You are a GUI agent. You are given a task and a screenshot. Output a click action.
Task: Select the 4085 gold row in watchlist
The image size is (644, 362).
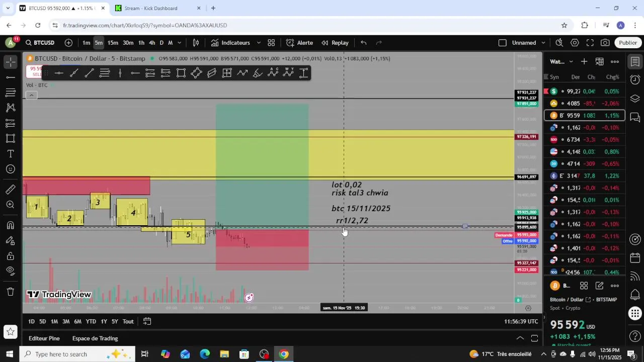(x=585, y=104)
